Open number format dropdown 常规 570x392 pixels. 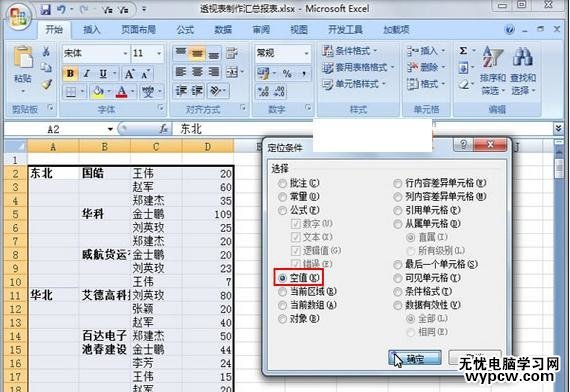point(306,53)
